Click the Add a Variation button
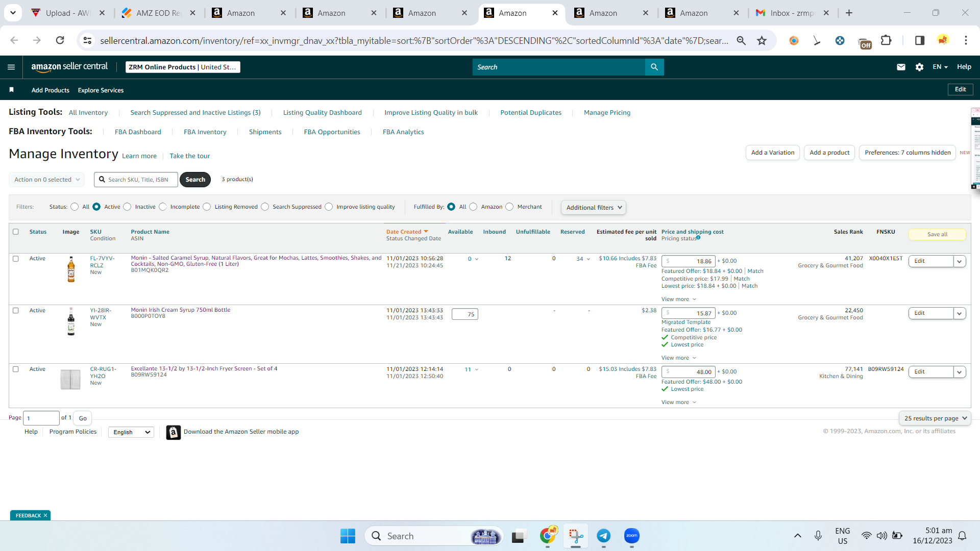Image resolution: width=980 pixels, height=551 pixels. tap(773, 153)
